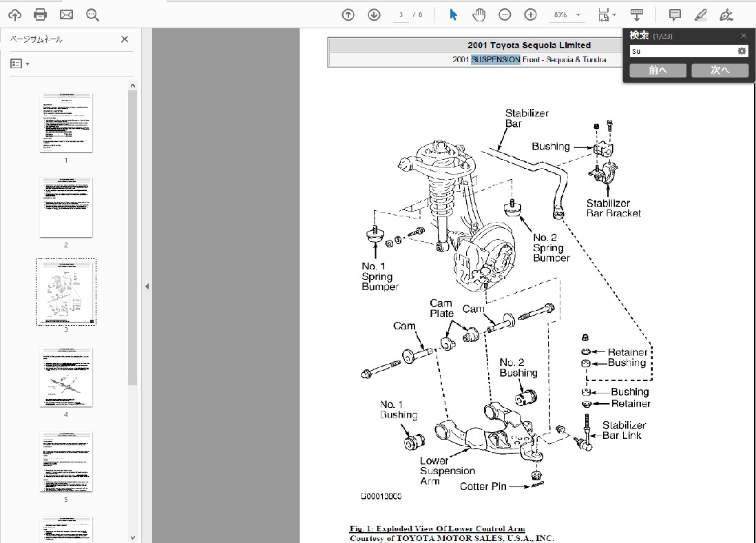The height and width of the screenshot is (543, 756).
Task: Click the search text input field
Action: point(683,51)
